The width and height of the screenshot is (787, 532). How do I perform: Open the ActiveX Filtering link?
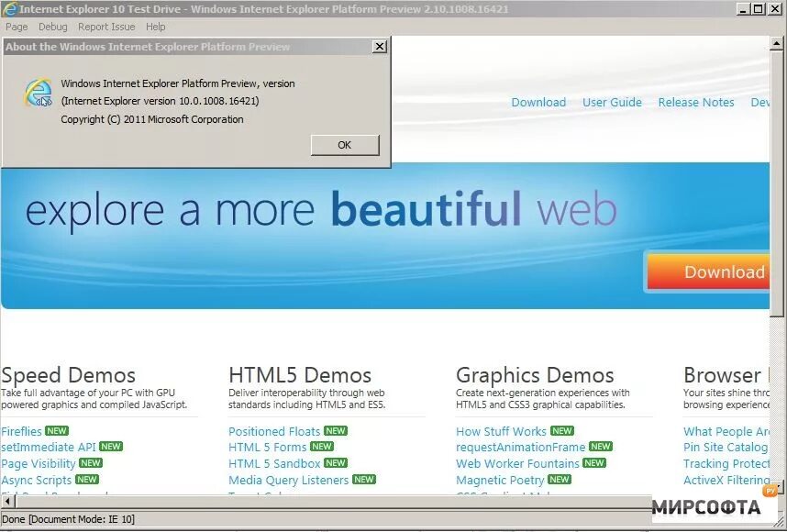[x=726, y=481]
